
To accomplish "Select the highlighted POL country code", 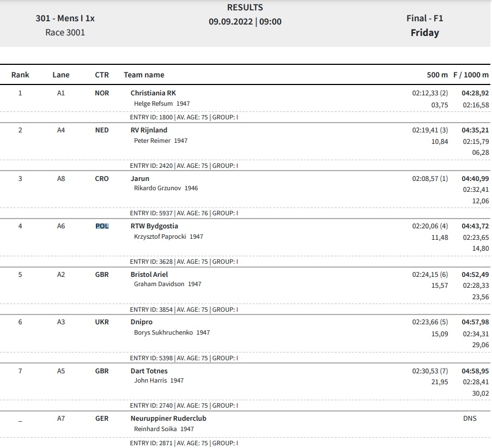I will (x=102, y=226).
